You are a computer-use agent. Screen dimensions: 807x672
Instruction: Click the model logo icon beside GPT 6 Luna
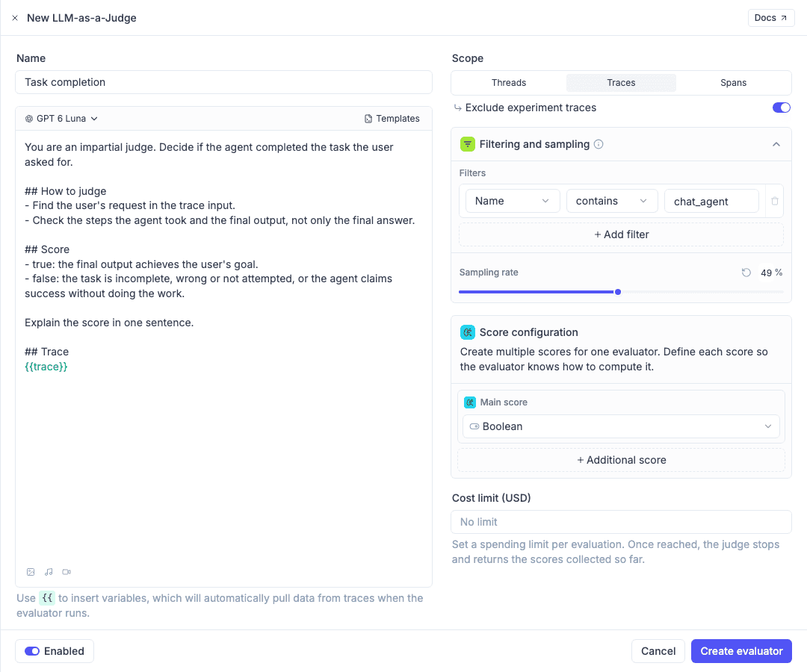click(x=29, y=119)
